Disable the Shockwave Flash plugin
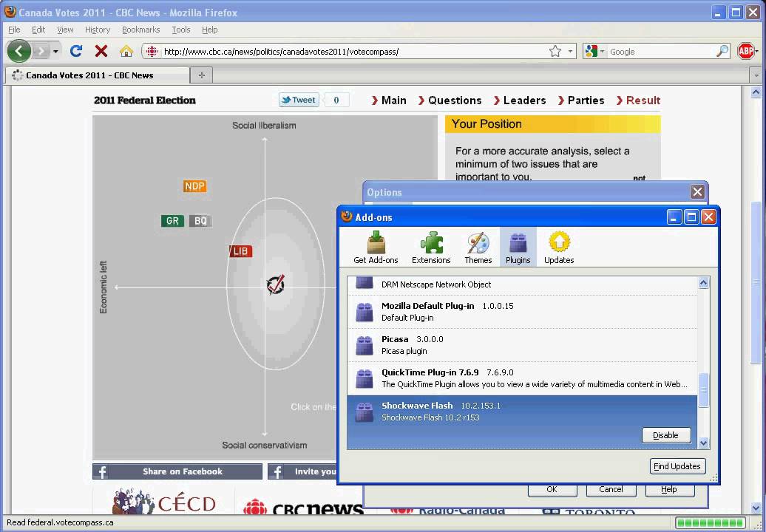The height and width of the screenshot is (532, 766). [666, 435]
